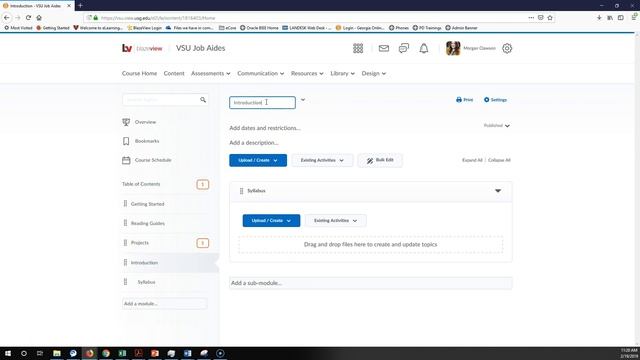640x360 pixels.
Task: Click the Bulk Edit pencil icon
Action: [370, 160]
